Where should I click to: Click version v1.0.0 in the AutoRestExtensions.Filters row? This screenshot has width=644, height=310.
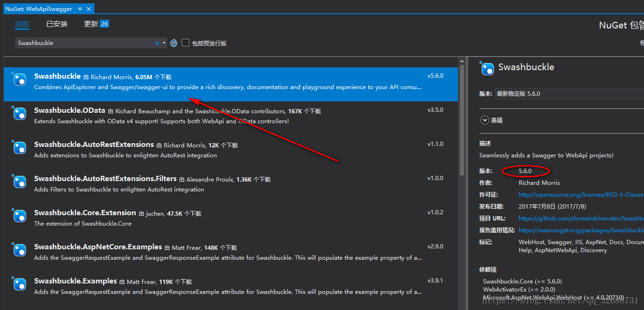tap(435, 178)
